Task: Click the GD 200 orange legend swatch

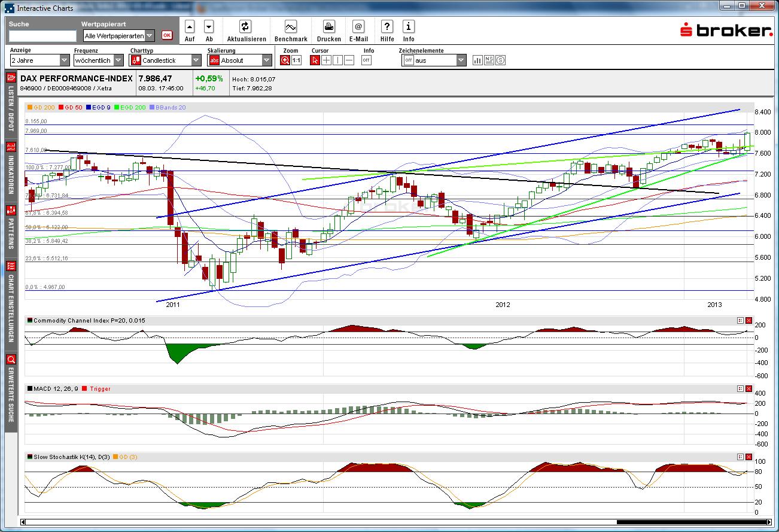Action: pyautogui.click(x=31, y=107)
